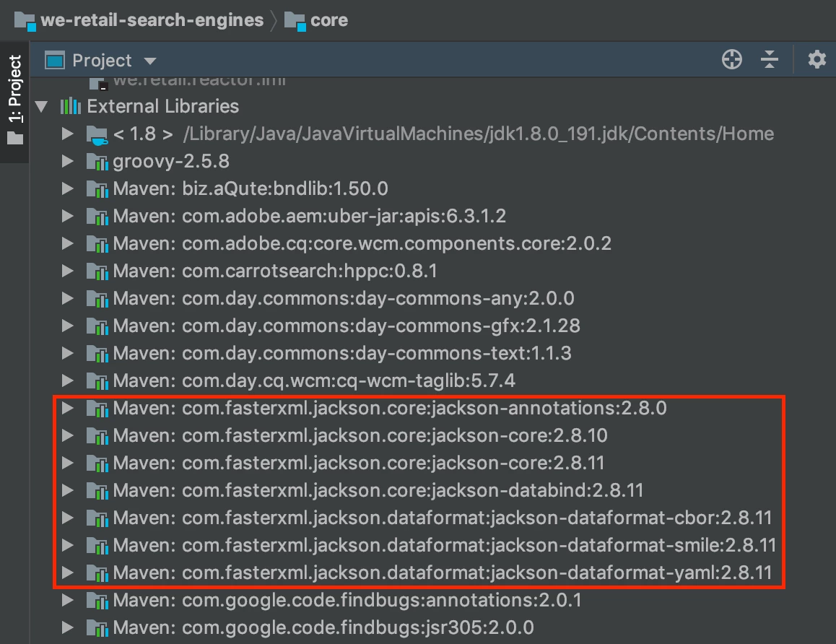Image resolution: width=836 pixels, height=644 pixels.
Task: Click the day-commons-any library icon
Action: click(x=97, y=299)
